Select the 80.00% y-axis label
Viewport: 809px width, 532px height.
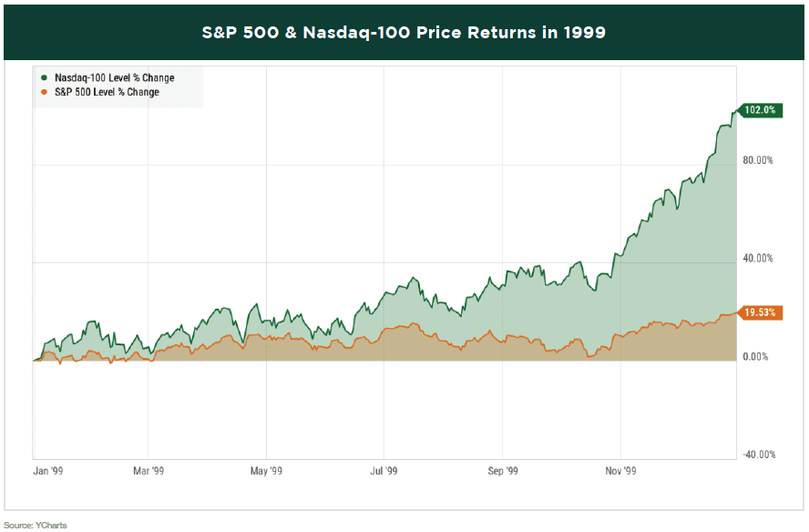click(x=758, y=160)
